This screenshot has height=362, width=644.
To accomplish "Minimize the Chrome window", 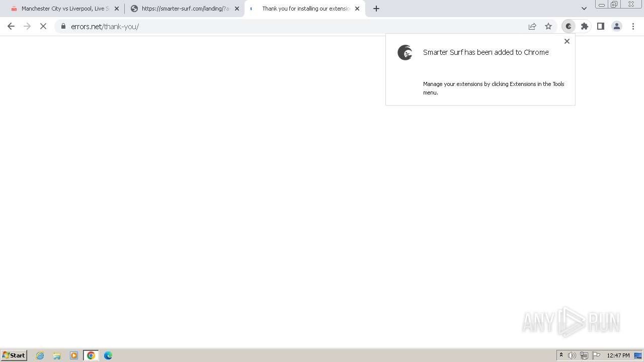I will 602,5.
